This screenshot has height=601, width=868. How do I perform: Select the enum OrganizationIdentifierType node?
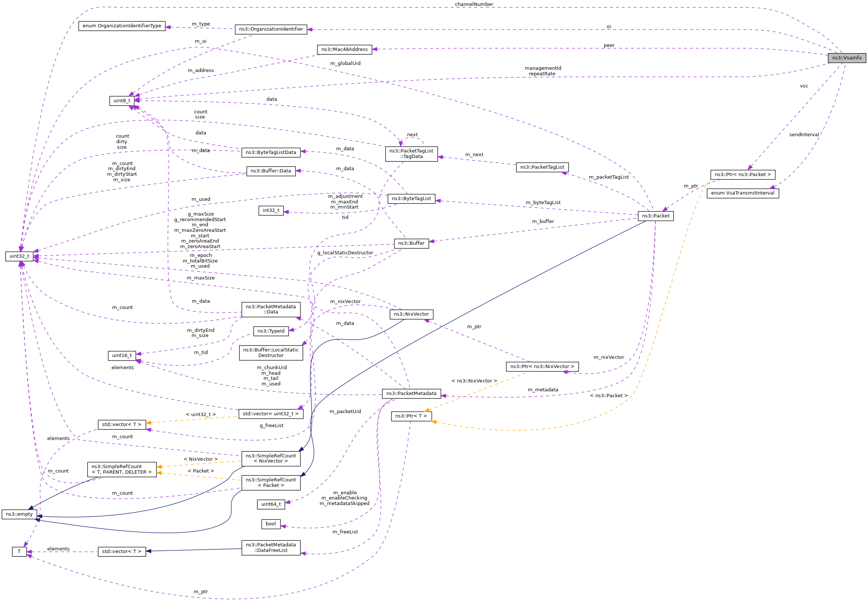121,26
